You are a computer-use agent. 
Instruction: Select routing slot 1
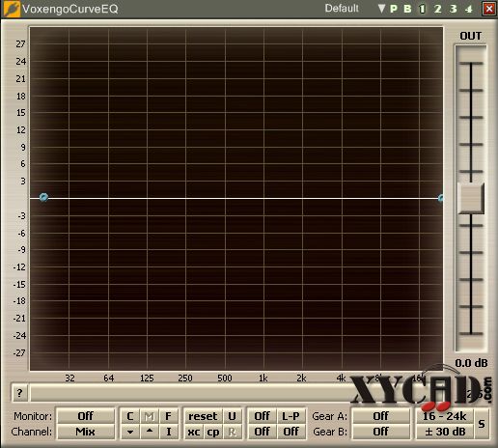pos(422,9)
